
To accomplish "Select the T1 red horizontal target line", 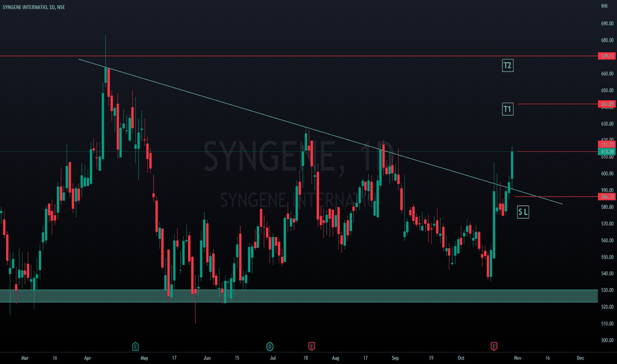I will click(557, 104).
